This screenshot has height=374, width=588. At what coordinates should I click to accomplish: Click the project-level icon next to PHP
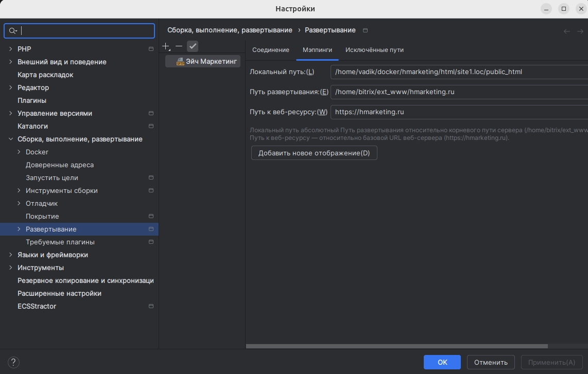151,49
